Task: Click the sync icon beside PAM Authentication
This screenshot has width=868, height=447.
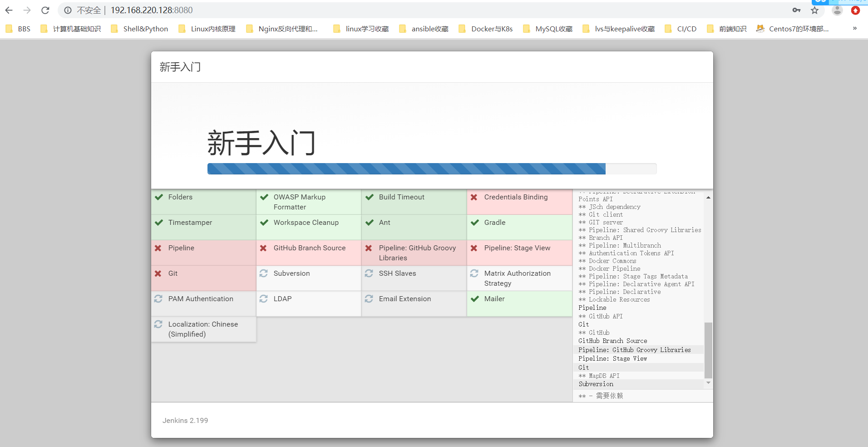Action: pyautogui.click(x=158, y=299)
